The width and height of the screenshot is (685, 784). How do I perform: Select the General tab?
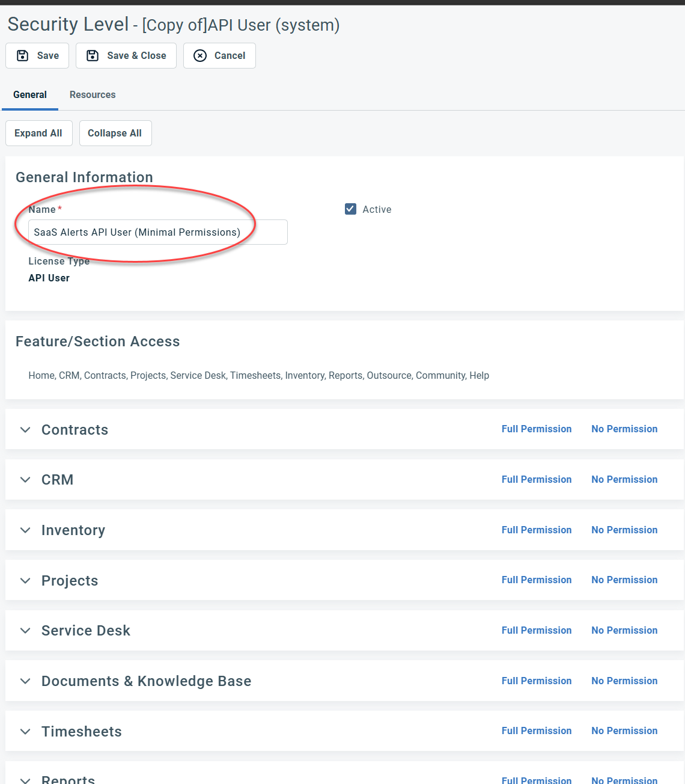(x=30, y=94)
